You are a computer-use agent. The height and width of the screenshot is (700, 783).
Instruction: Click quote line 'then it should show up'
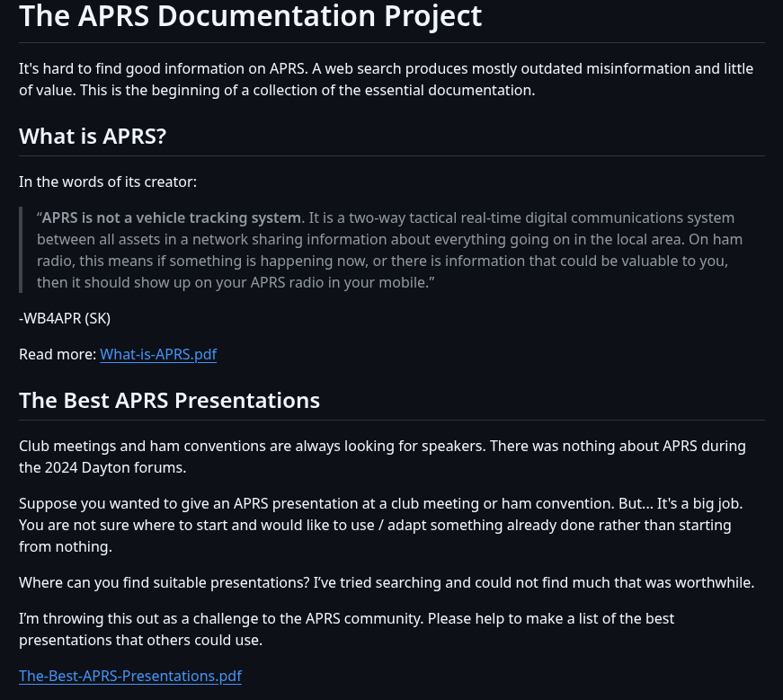(x=236, y=282)
